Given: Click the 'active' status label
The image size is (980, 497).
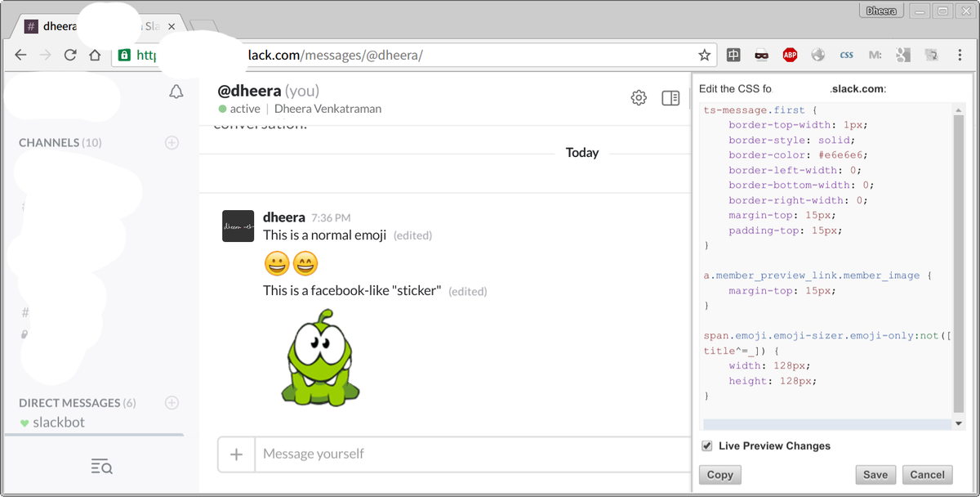Looking at the screenshot, I should [x=244, y=109].
